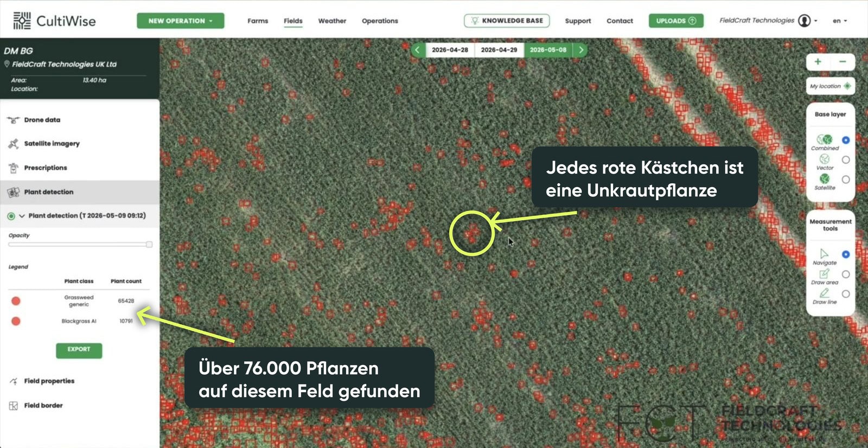
Task: Open the Prescriptions clipboard icon
Action: 13,168
